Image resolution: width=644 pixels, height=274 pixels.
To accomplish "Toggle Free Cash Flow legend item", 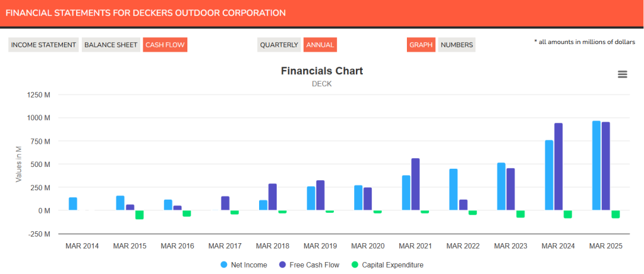I will pos(314,265).
